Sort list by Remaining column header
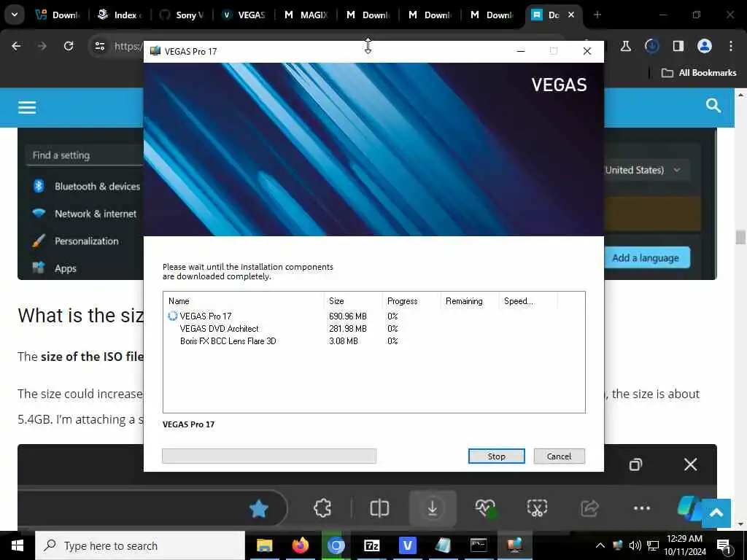This screenshot has height=560, width=747. [469, 301]
